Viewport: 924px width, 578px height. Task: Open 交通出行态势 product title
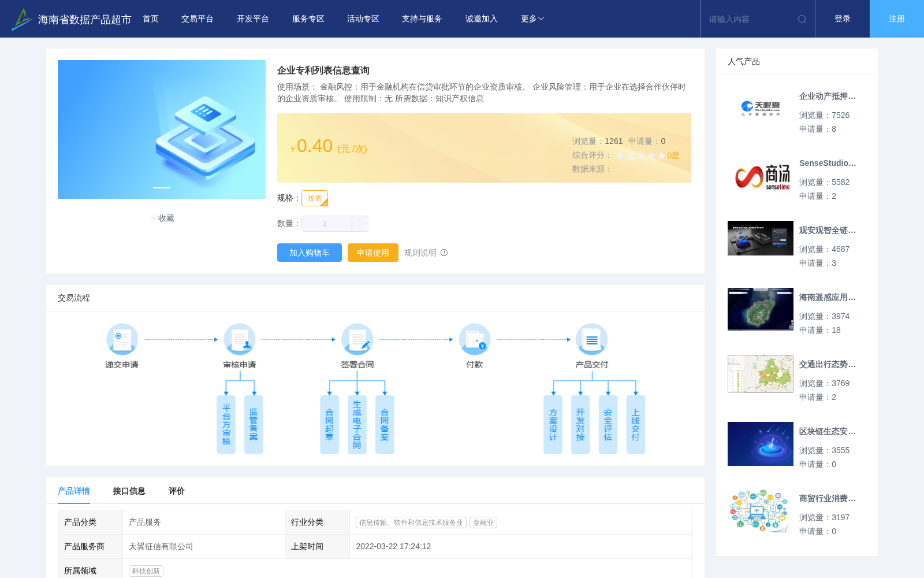828,365
